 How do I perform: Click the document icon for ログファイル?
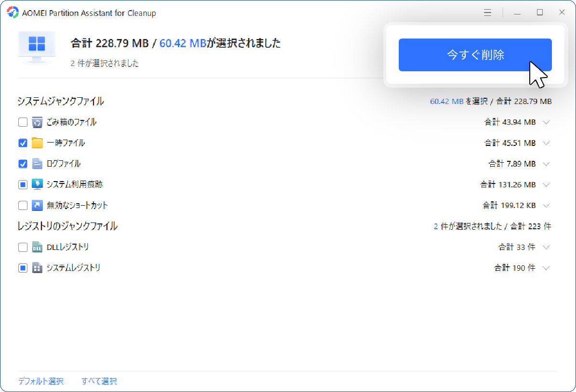37,163
